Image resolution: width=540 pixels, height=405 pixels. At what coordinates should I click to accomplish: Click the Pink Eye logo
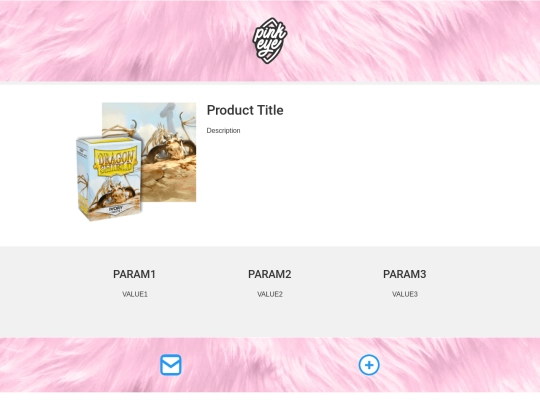pos(270,41)
